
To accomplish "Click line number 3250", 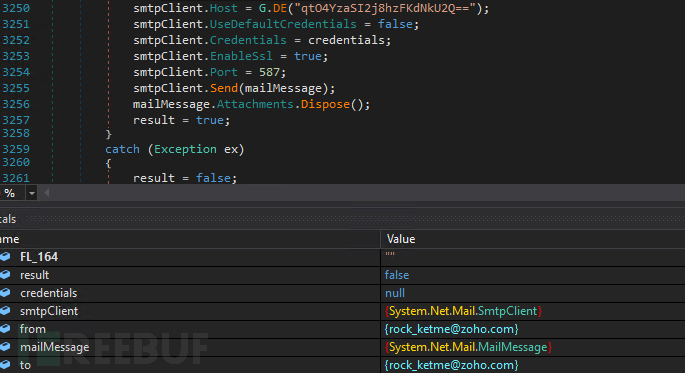I will pos(16,8).
